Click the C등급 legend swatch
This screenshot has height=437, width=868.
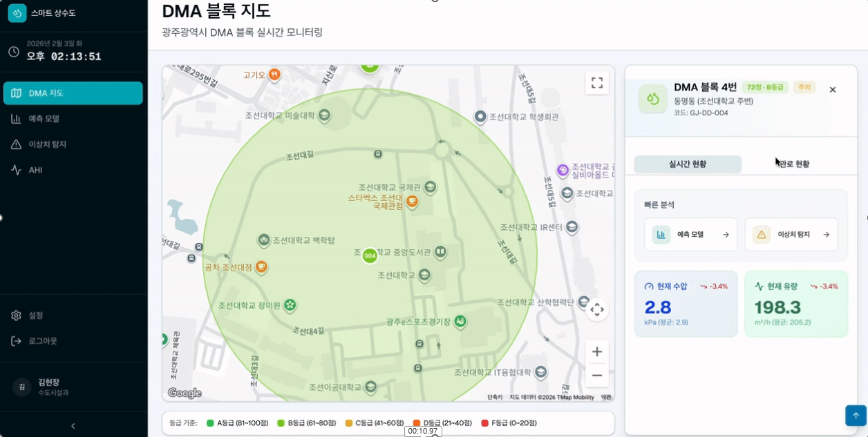[349, 423]
